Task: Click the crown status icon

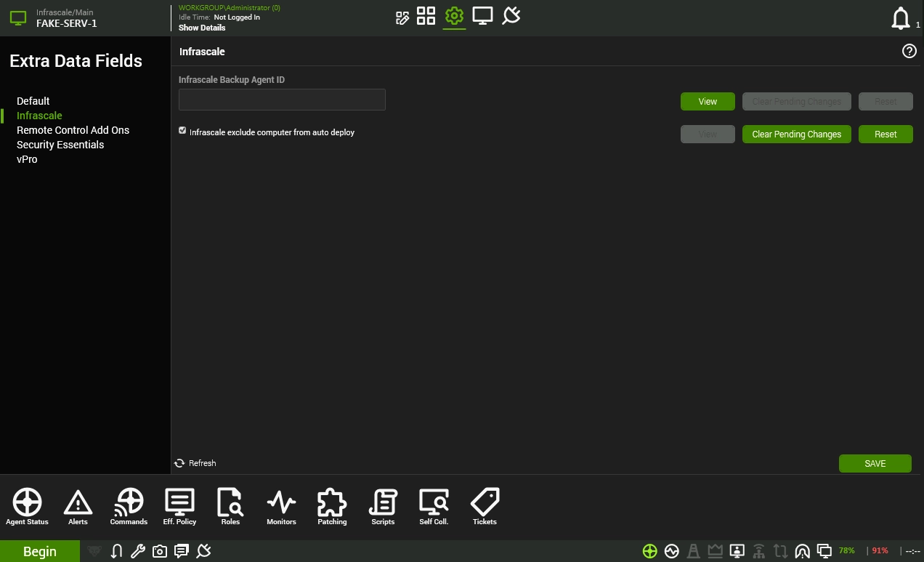Action: point(715,551)
